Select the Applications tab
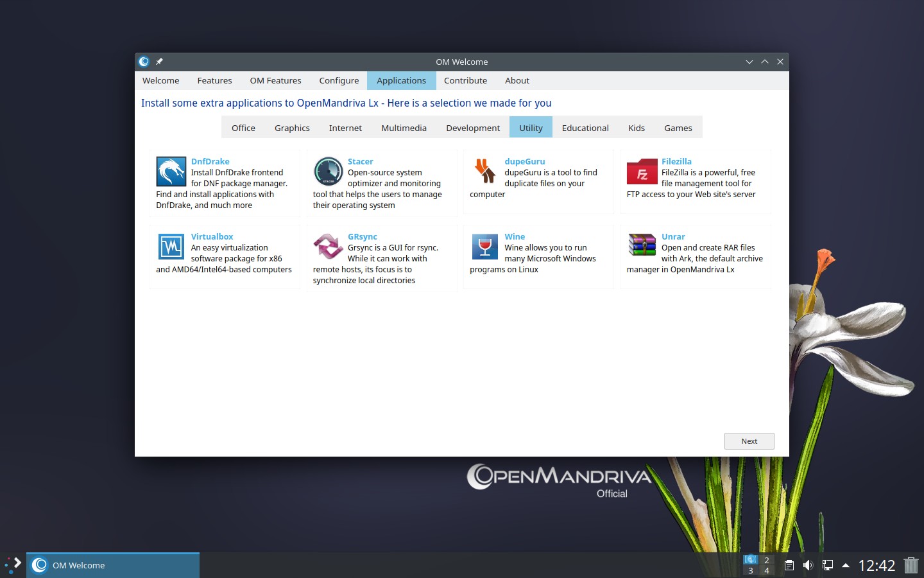Screen dimensions: 924x578 pyautogui.click(x=401, y=80)
